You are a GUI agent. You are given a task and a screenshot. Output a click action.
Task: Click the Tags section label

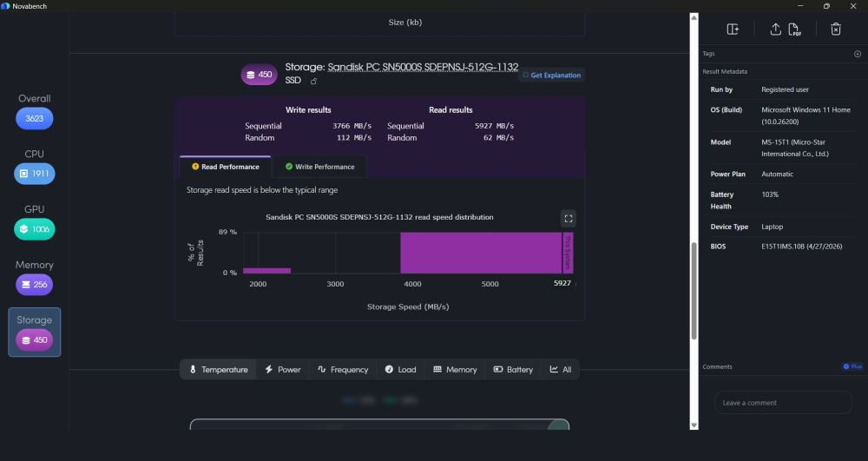point(708,54)
